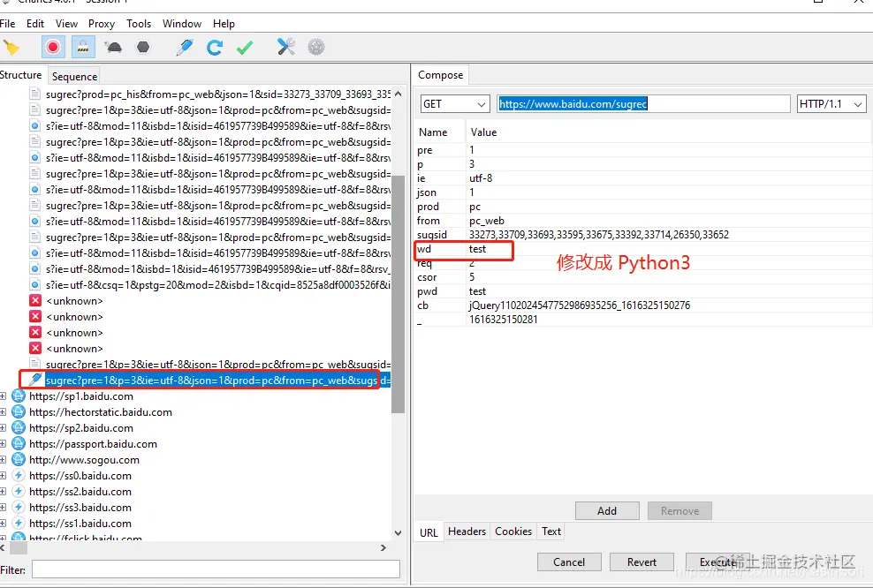
Task: Click the tree scroll-down arrow
Action: 399,533
